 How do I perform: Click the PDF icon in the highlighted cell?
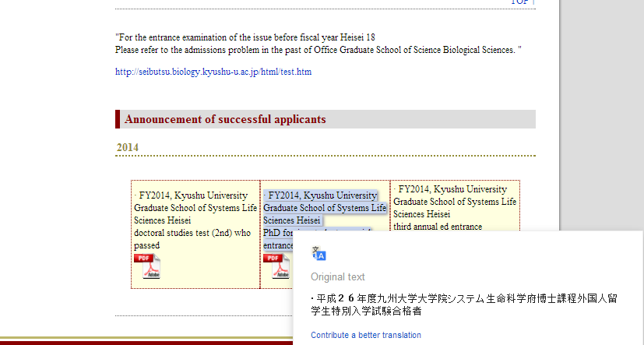(x=276, y=266)
